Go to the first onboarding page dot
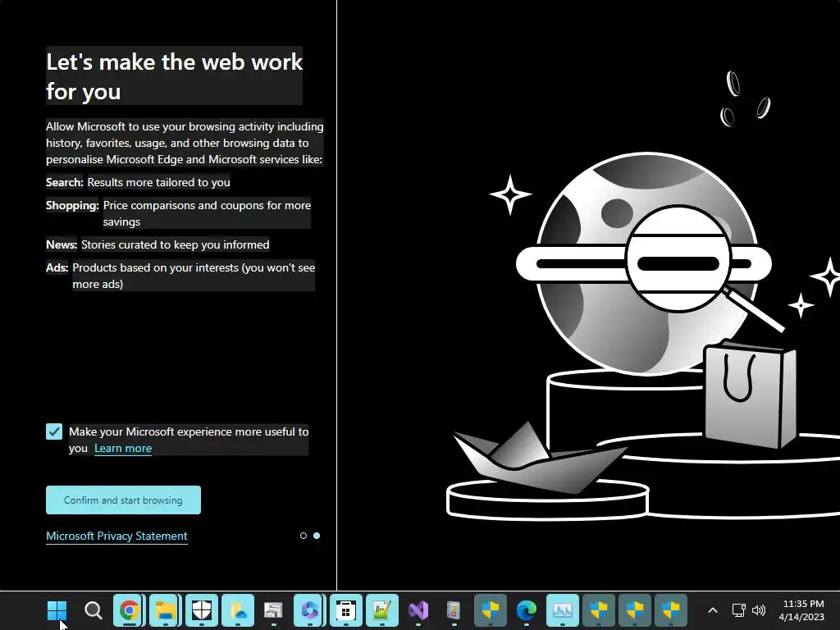 [x=304, y=536]
